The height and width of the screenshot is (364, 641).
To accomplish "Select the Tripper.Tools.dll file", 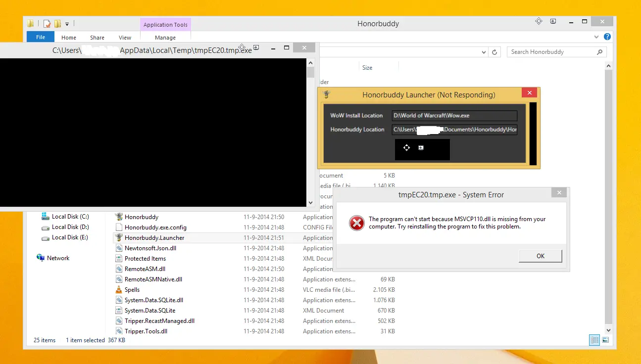I will 146,331.
